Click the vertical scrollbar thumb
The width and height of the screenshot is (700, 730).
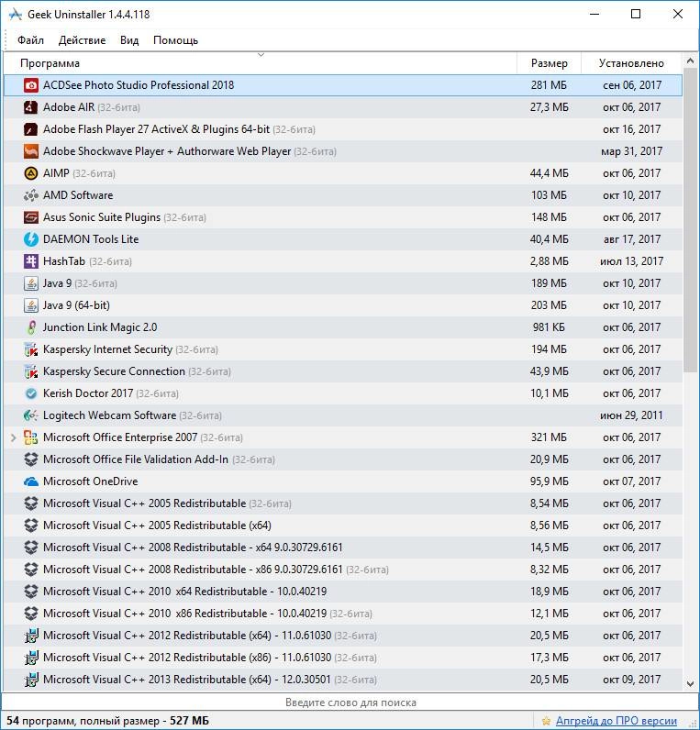690,220
